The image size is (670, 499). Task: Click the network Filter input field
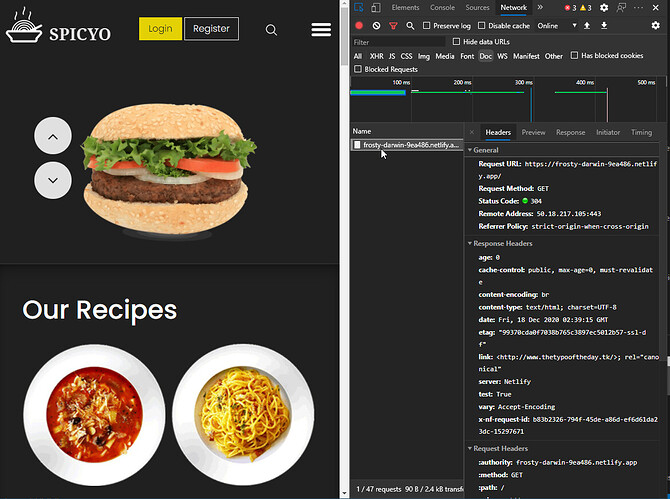point(398,42)
